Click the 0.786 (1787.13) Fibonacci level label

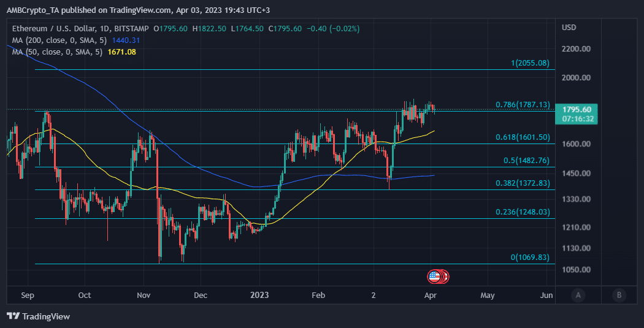tap(523, 105)
